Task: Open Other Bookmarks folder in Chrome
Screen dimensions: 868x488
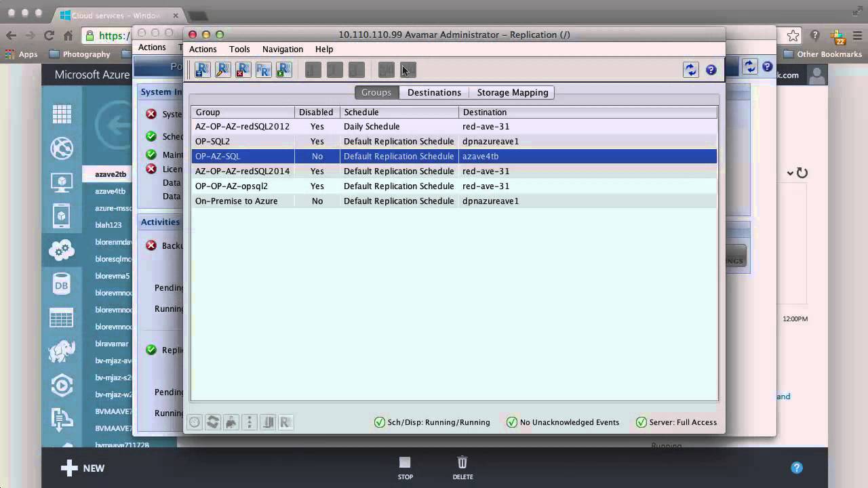Action: coord(823,54)
